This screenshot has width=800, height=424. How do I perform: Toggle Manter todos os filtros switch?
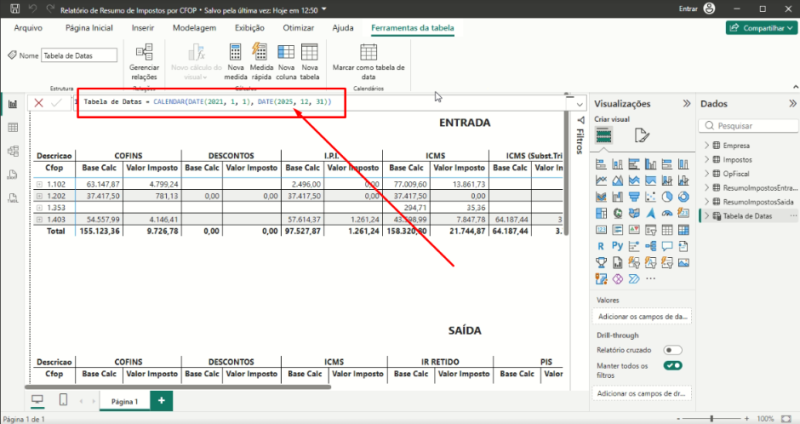pyautogui.click(x=672, y=365)
